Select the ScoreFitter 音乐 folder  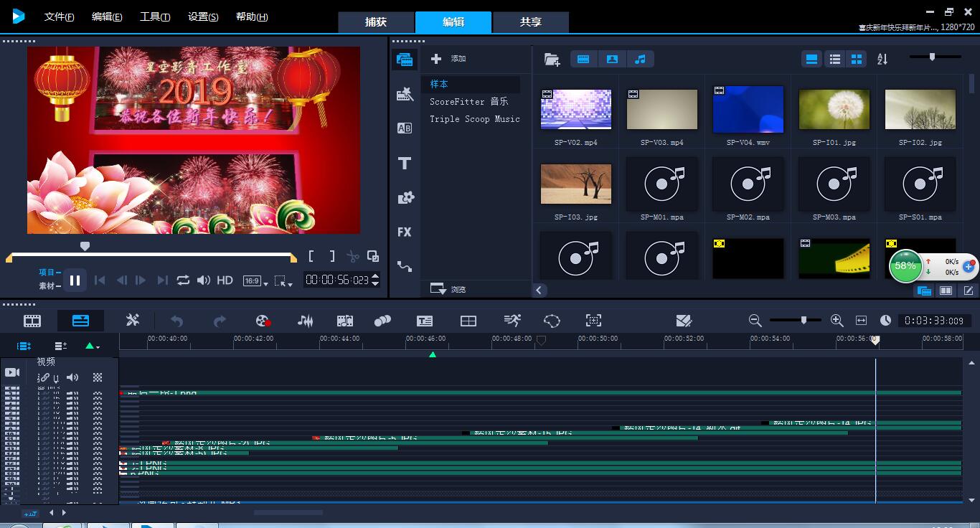click(x=471, y=102)
